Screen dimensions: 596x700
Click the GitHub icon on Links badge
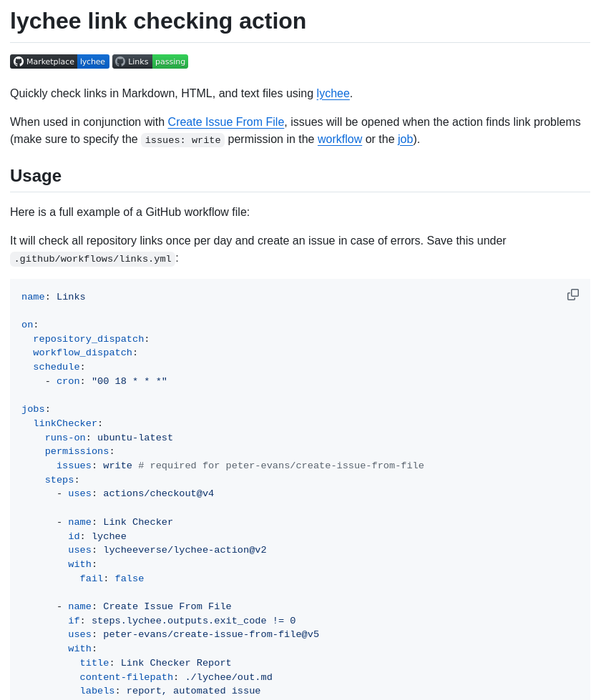coord(120,61)
